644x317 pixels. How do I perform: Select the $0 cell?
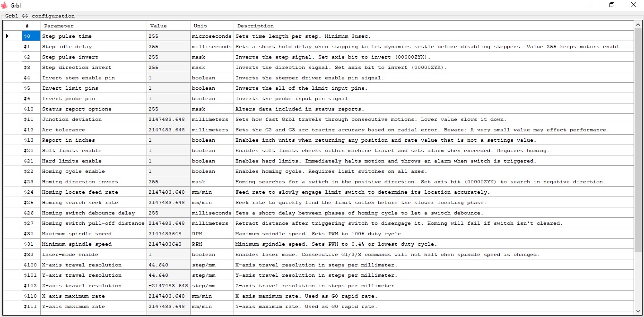31,36
